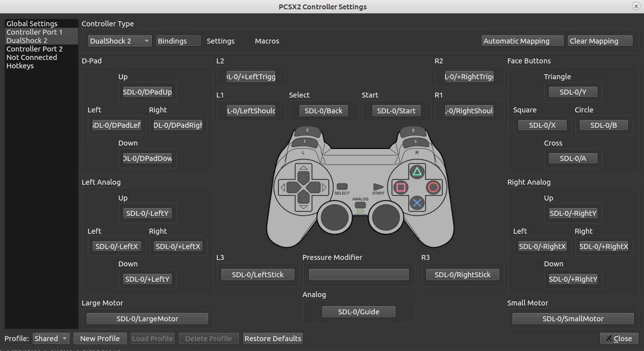
Task: Switch to the Bindings tab
Action: 178,41
